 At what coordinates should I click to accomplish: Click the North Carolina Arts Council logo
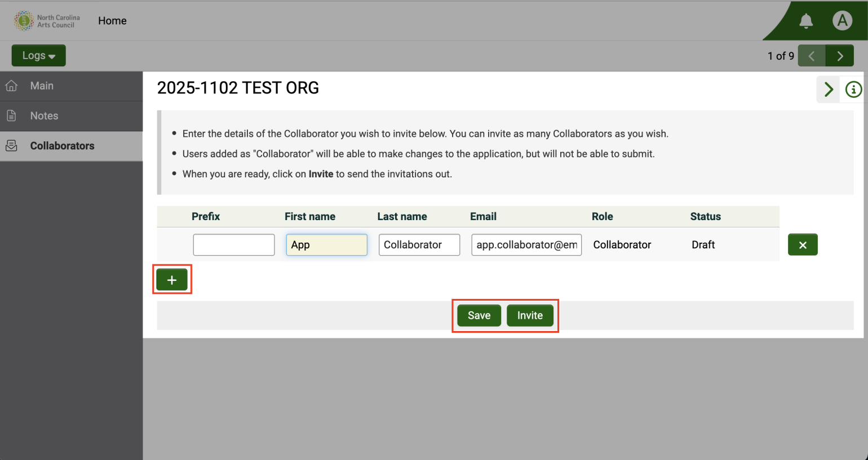(x=47, y=20)
